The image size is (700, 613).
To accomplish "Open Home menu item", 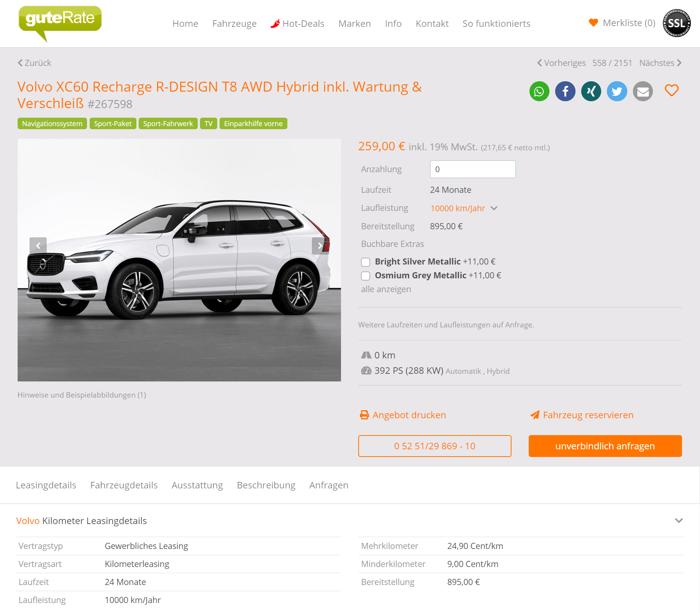I will (x=185, y=24).
